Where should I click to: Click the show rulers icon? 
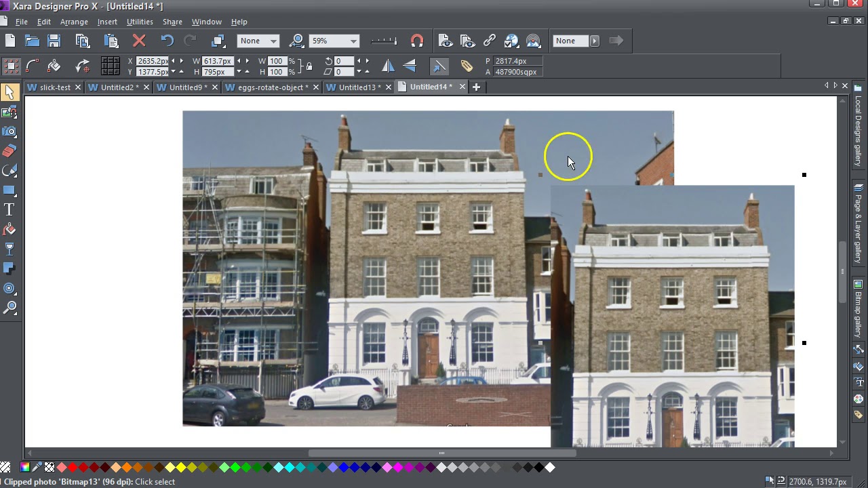384,41
